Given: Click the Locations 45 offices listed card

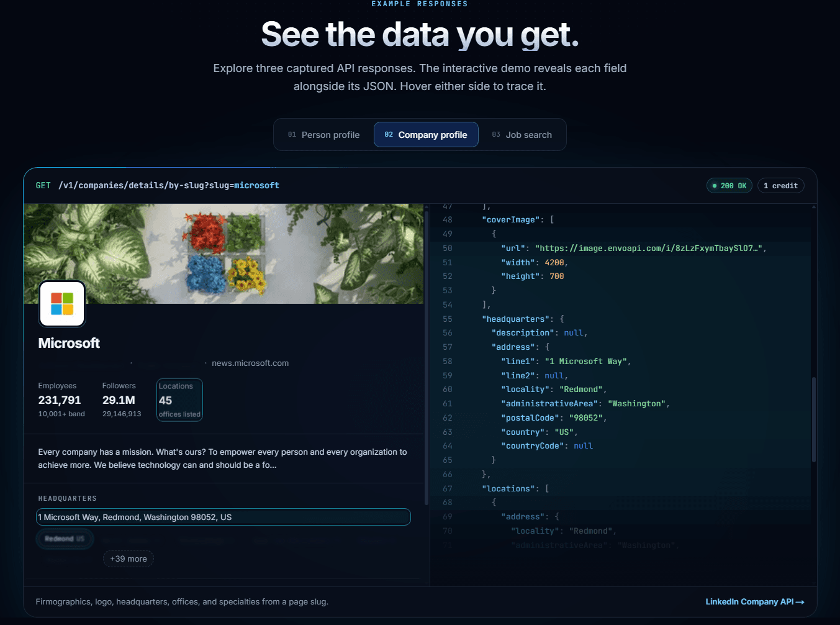Looking at the screenshot, I should (179, 400).
